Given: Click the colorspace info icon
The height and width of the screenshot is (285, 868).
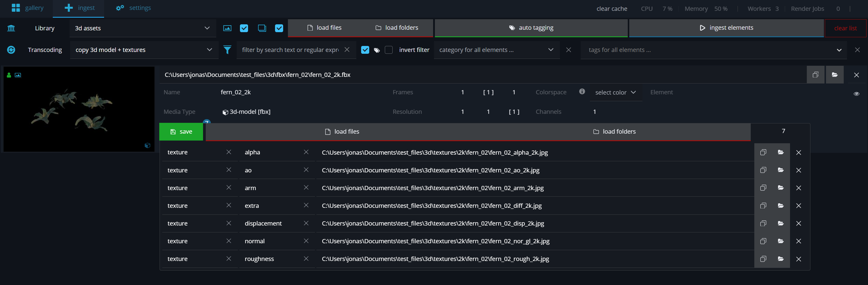Looking at the screenshot, I should 582,92.
